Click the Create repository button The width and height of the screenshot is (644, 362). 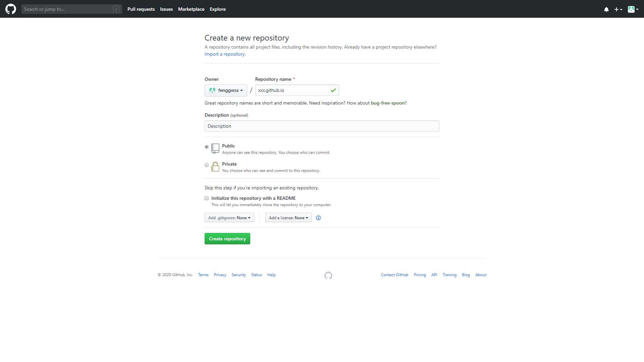(227, 239)
